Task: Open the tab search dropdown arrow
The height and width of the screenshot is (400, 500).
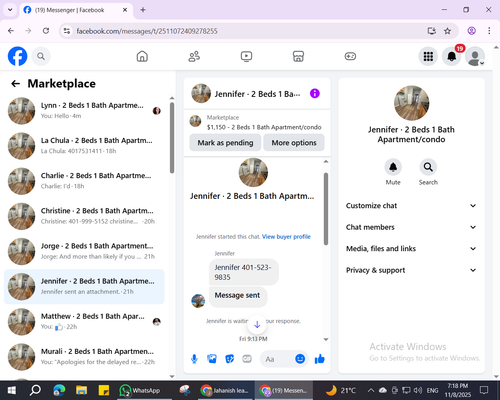Action: [x=10, y=10]
